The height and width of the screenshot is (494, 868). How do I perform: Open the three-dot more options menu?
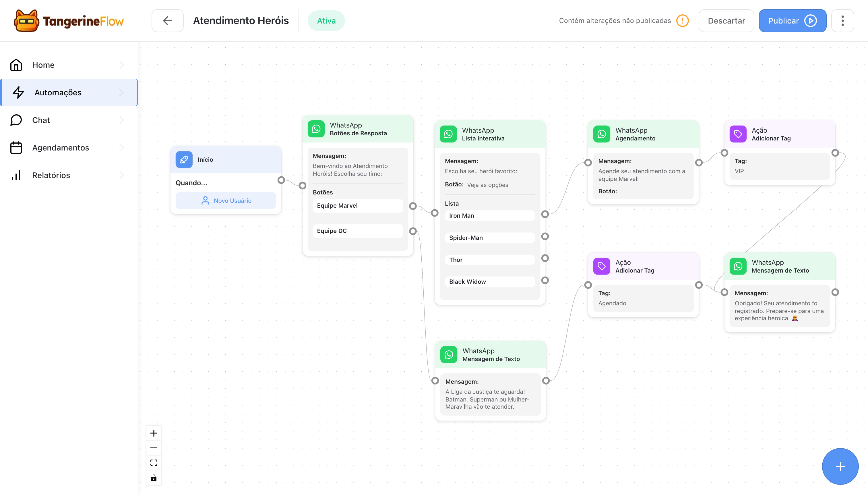coord(842,21)
